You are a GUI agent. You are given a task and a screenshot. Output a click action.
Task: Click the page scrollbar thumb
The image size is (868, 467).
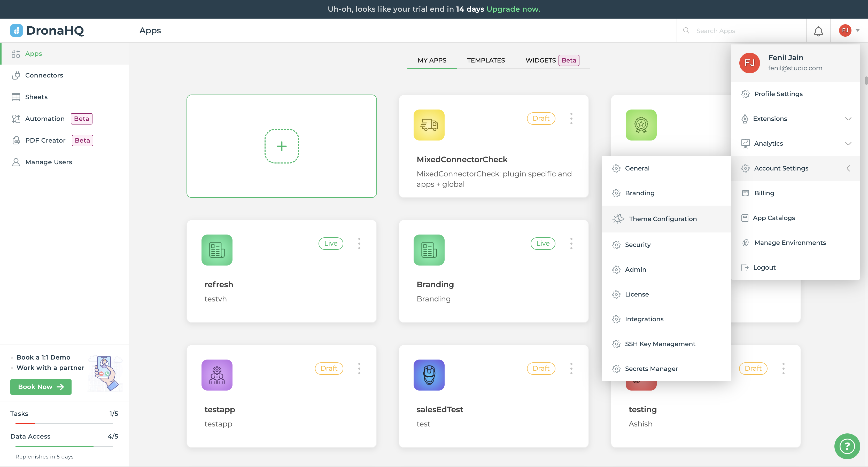coord(866,81)
